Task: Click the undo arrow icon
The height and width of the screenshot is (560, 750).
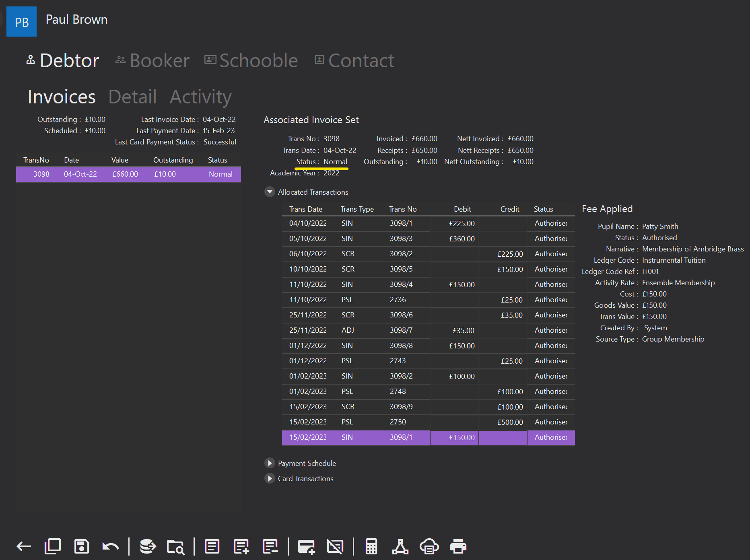Action: 111,546
